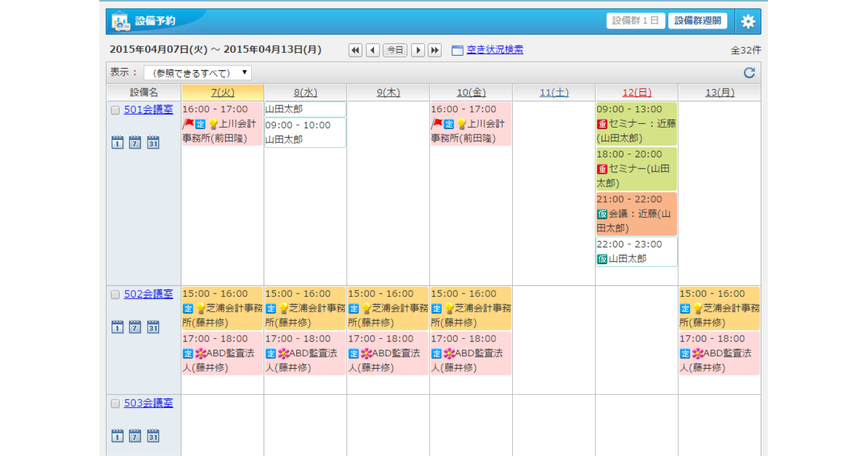
Task: Open Sunday 22:00 - 23:00 山田太郎 booking
Action: click(x=637, y=252)
